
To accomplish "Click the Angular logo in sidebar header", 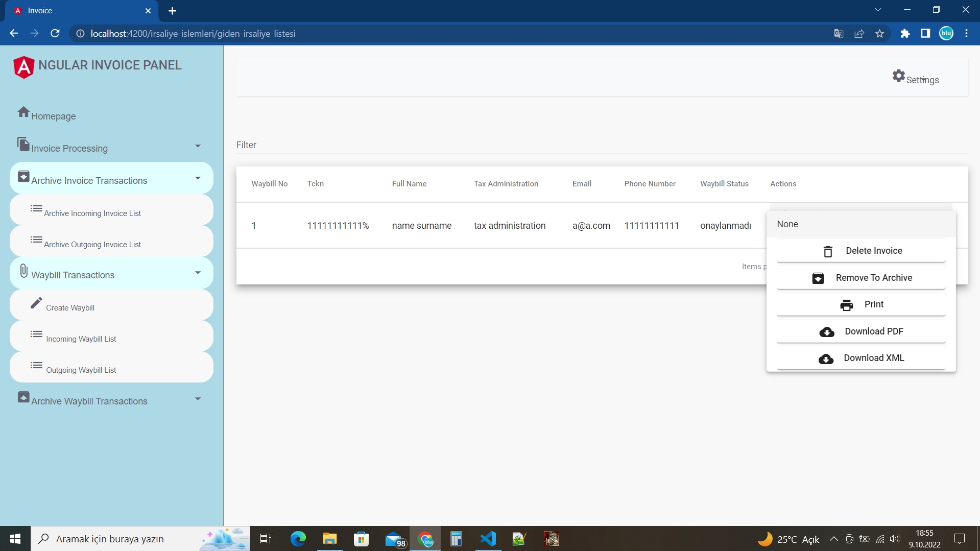I will 23,67.
